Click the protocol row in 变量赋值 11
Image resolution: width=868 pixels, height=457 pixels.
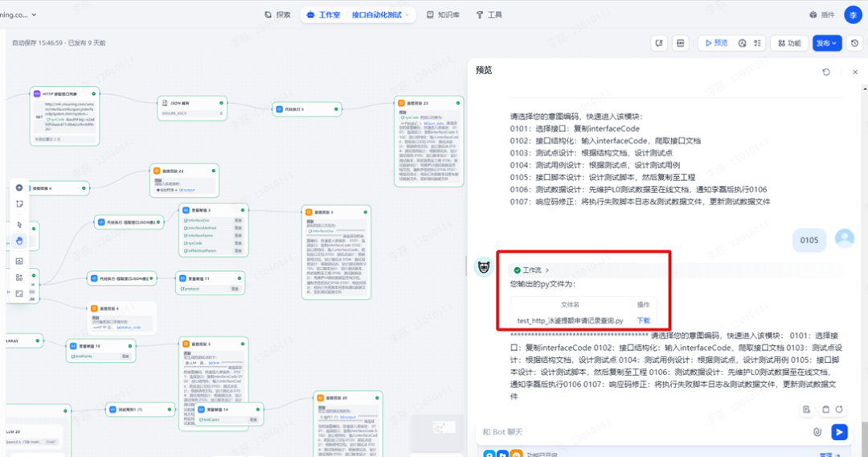pyautogui.click(x=209, y=289)
